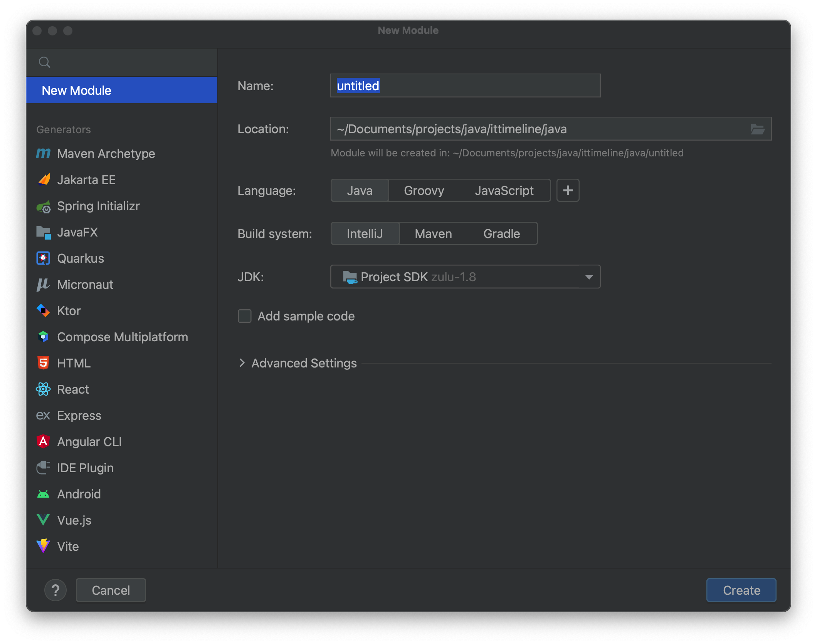Viewport: 817px width, 644px height.
Task: Browse for location with folder icon
Action: tap(757, 129)
